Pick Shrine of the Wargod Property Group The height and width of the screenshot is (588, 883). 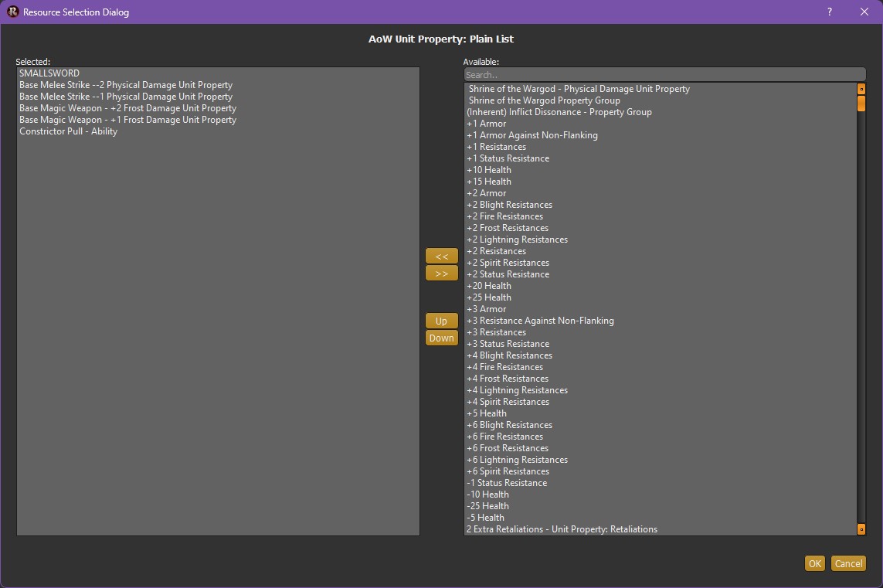tap(544, 100)
